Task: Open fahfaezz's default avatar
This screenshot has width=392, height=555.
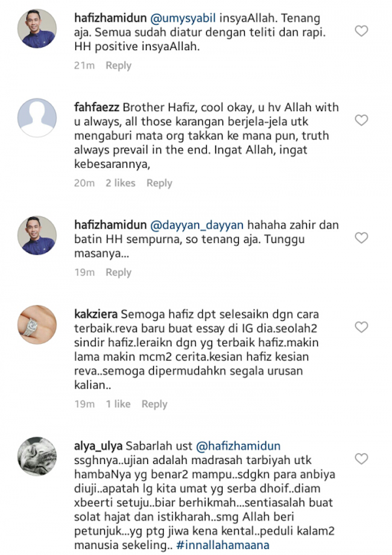Action: point(37,118)
